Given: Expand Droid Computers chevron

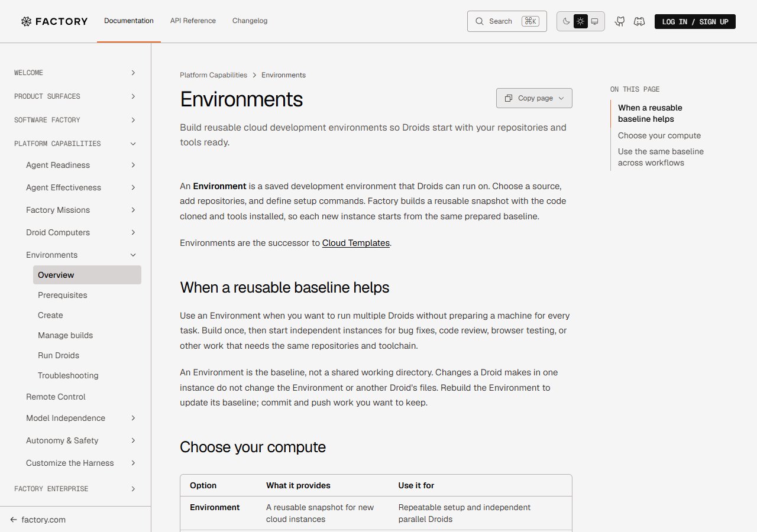Looking at the screenshot, I should point(133,232).
